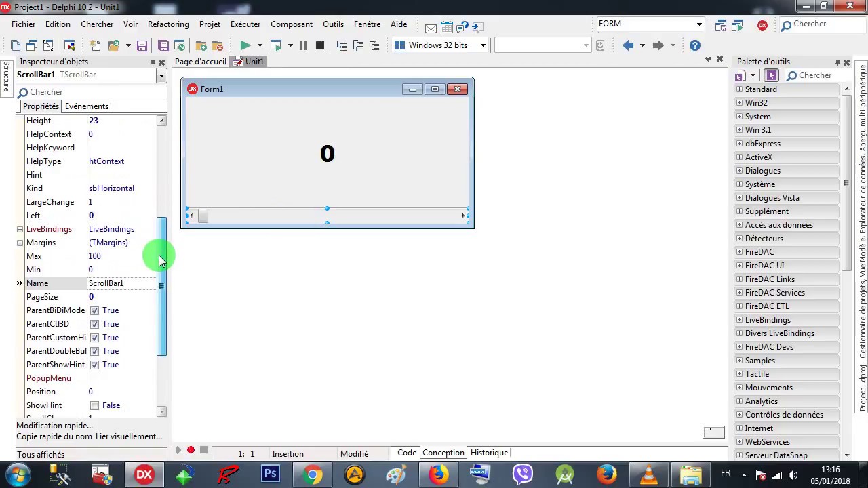Expand the LiveBindings property

[20, 229]
